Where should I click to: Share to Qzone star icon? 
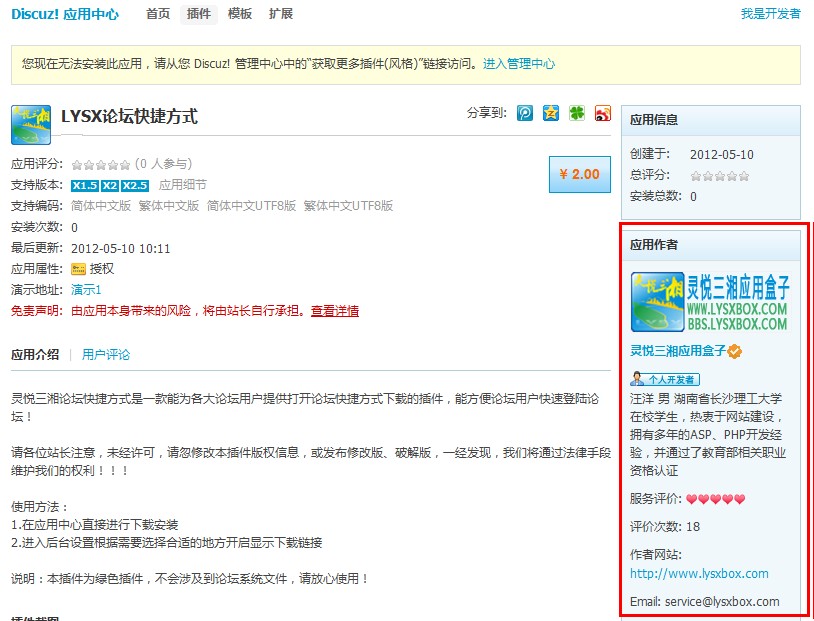pyautogui.click(x=551, y=113)
